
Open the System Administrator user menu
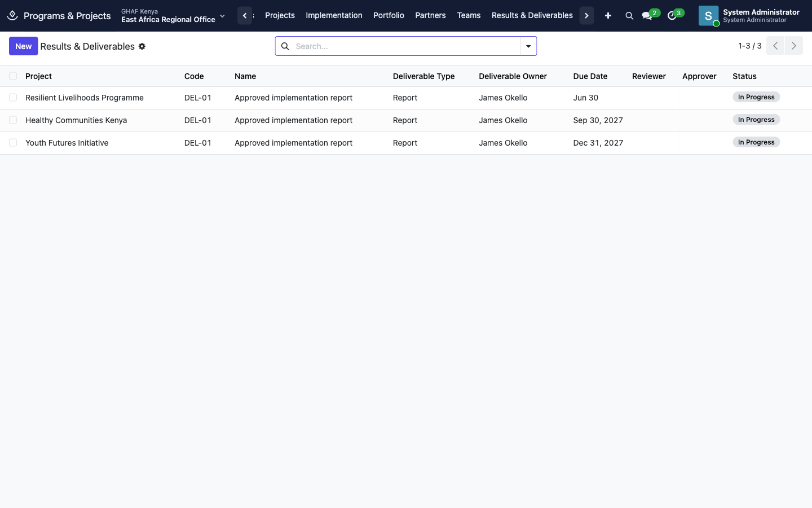point(749,16)
